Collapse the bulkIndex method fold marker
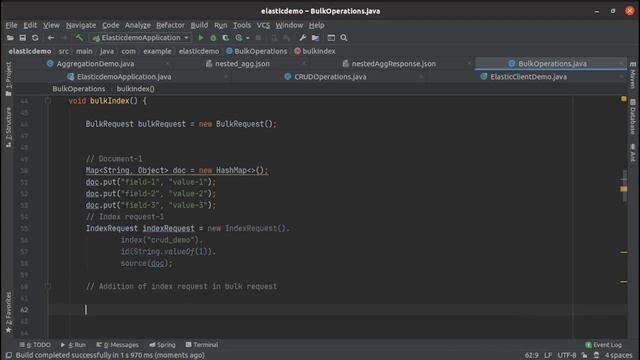 pos(48,100)
